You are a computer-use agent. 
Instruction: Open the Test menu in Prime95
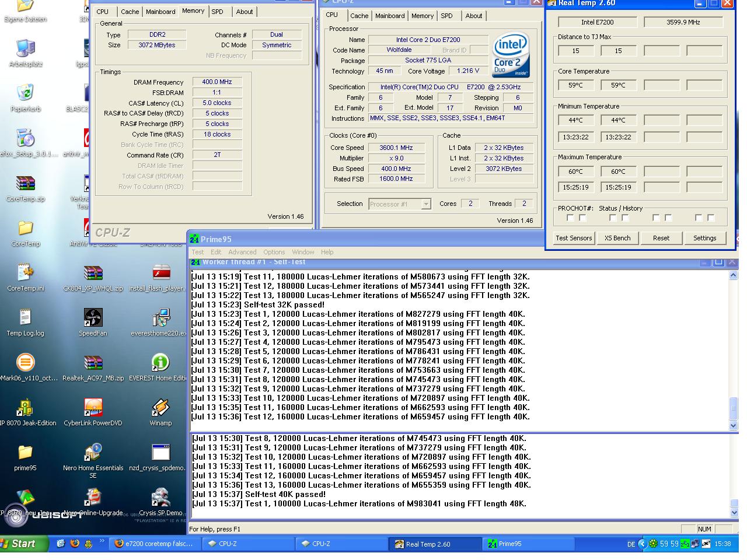[x=198, y=252]
